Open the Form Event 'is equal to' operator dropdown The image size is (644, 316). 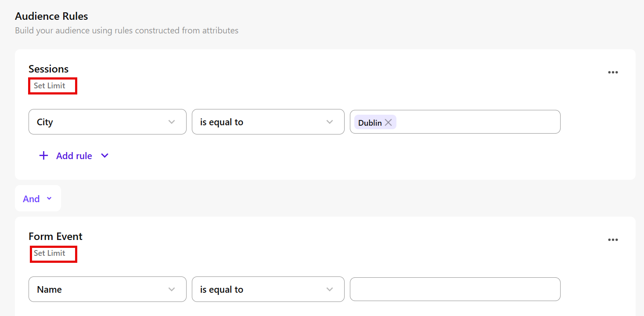click(268, 289)
